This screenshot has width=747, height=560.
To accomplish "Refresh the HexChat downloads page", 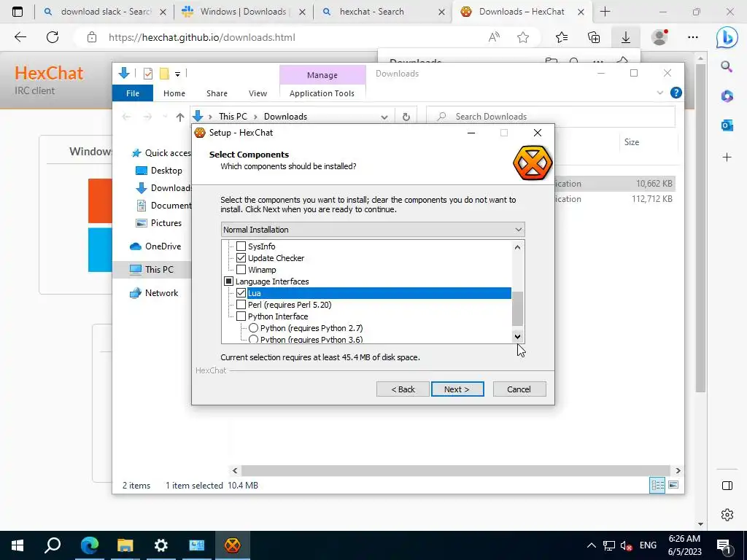I will pos(53,37).
